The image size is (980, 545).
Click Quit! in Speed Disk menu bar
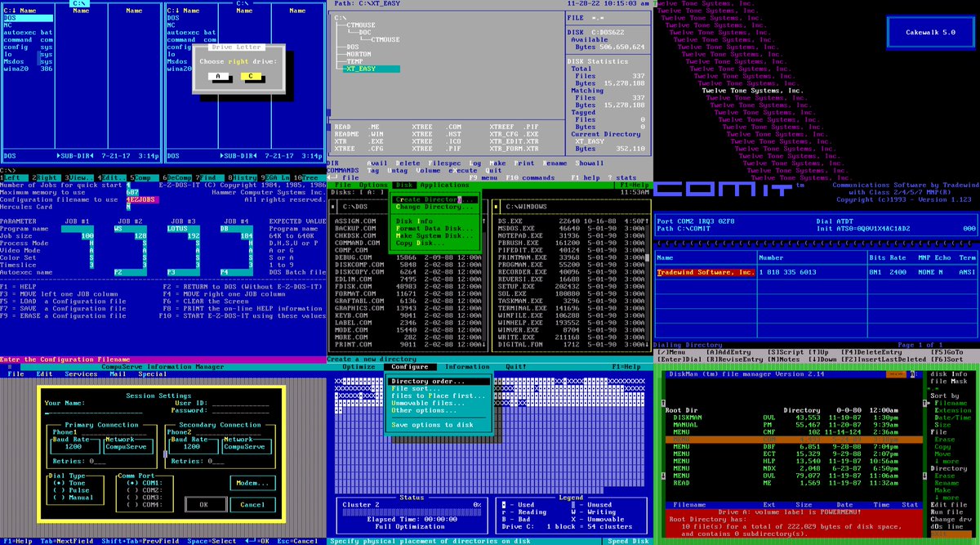pyautogui.click(x=516, y=367)
